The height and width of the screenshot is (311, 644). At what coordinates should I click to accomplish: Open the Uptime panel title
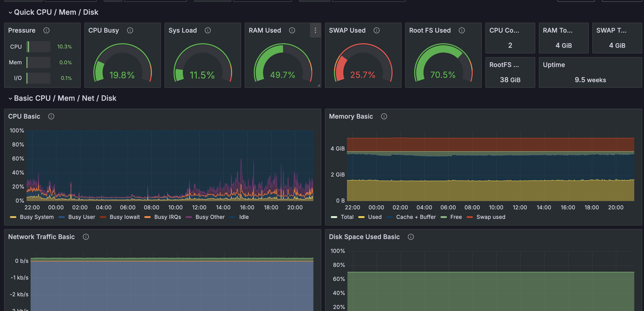pyautogui.click(x=554, y=65)
